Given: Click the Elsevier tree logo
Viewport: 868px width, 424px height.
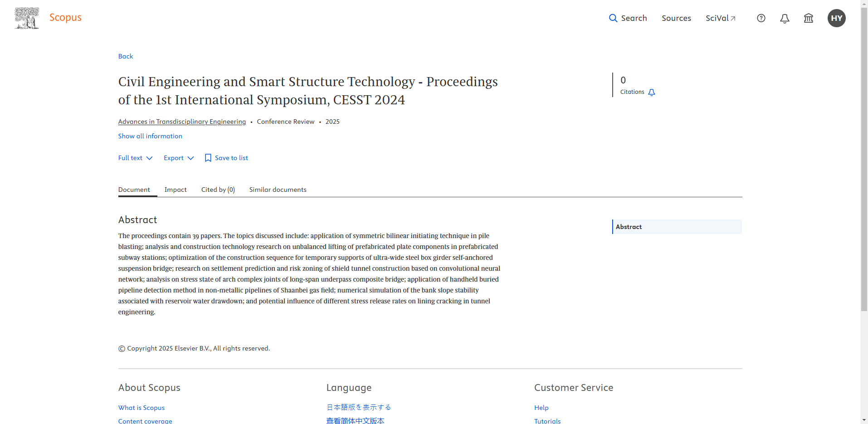Looking at the screenshot, I should click(x=27, y=18).
